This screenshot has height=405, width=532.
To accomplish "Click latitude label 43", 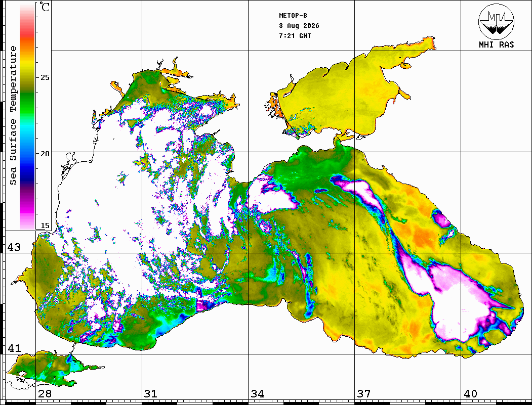I will coord(14,247).
